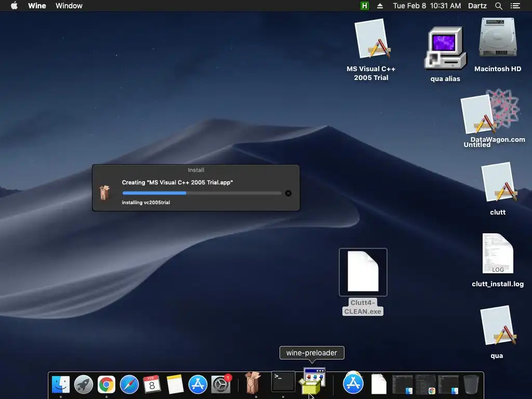Select the clutt desktop icon

tap(498, 182)
